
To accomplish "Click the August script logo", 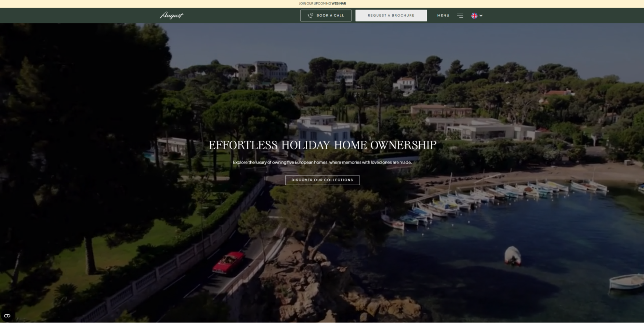I will 171,15.
